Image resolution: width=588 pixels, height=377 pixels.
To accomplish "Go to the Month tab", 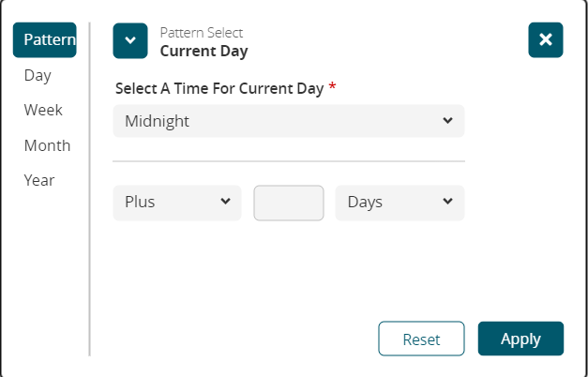I will coord(47,145).
